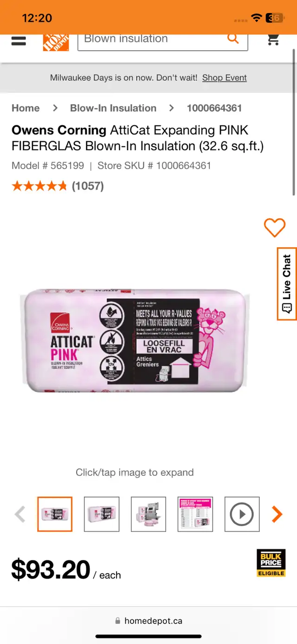
Task: Select breadcrumb 1000664361
Action: click(x=214, y=108)
